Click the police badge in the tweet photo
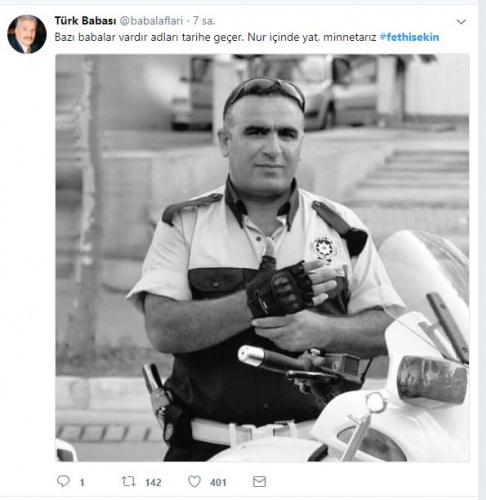 (323, 249)
